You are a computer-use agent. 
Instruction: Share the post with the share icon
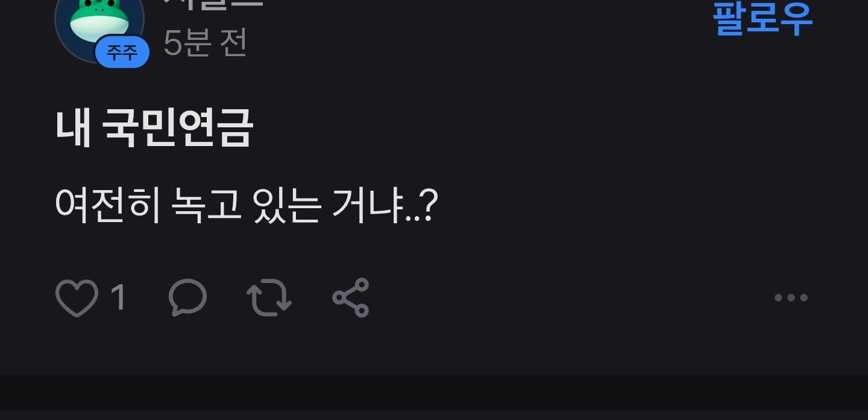[351, 298]
